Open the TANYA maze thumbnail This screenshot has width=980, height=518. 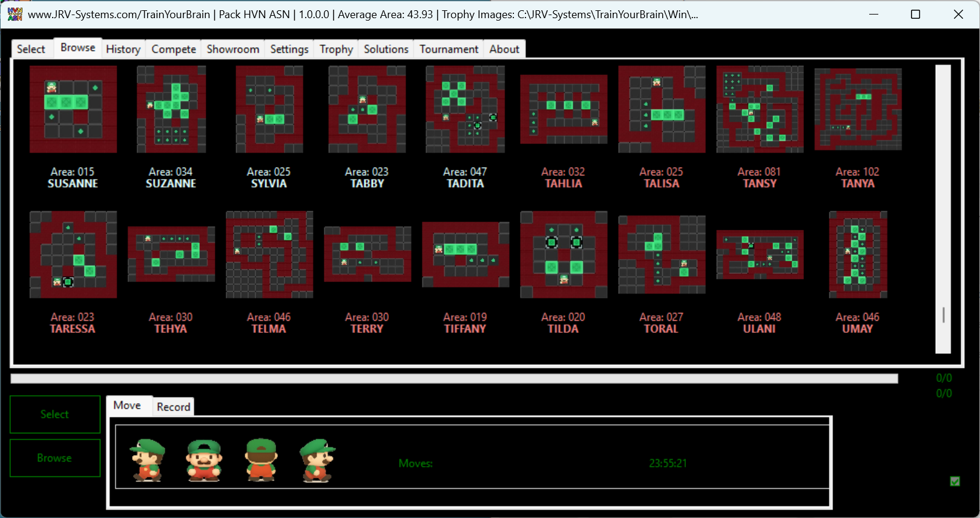(858, 110)
